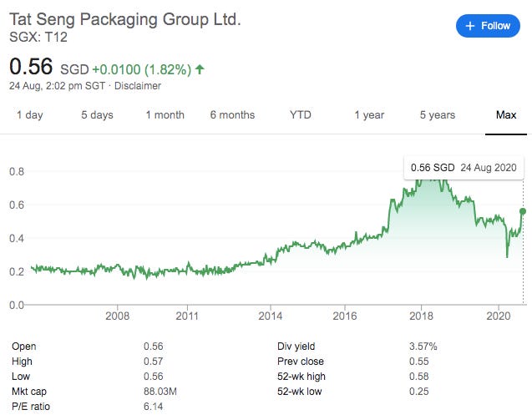Click the plus icon in the Follow button
The width and height of the screenshot is (532, 420).
click(470, 26)
